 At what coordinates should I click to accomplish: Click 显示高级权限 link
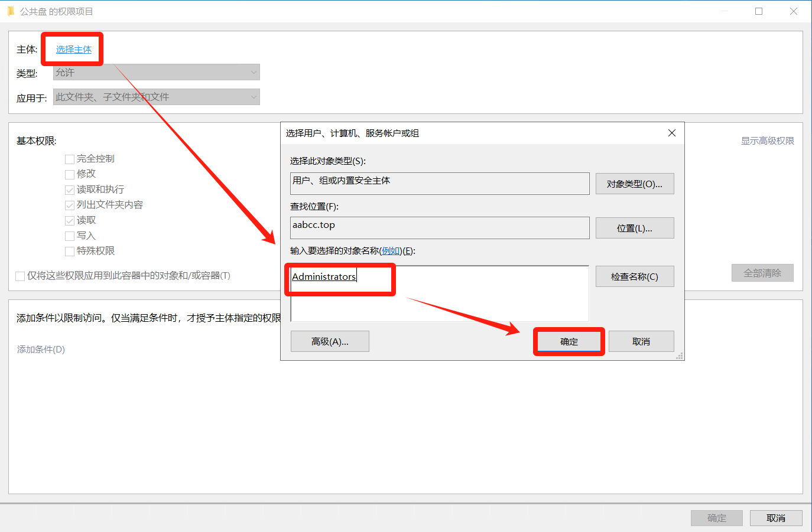coord(767,141)
